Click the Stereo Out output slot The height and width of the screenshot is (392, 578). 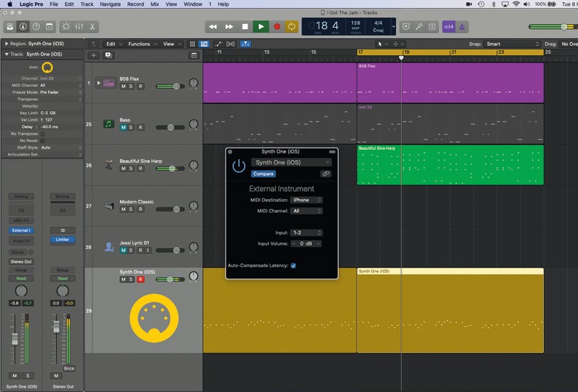click(21, 262)
